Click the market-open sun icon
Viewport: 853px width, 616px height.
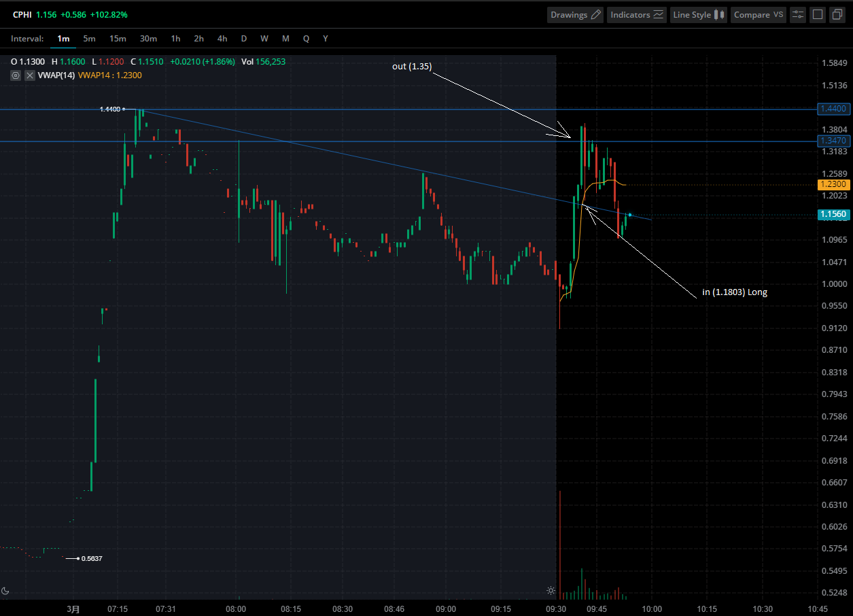click(x=551, y=590)
